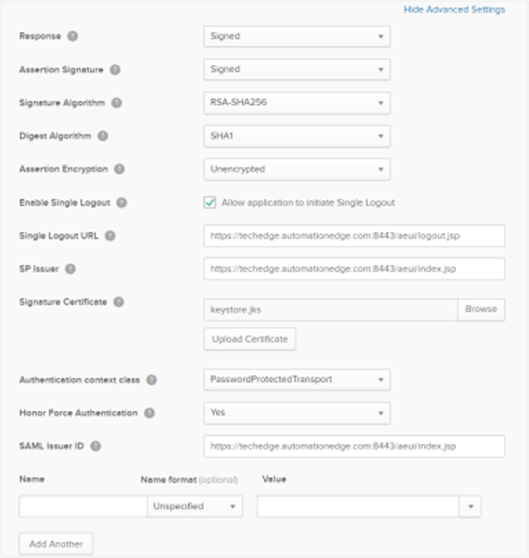Show help for Assertion Encryption

pyautogui.click(x=119, y=169)
